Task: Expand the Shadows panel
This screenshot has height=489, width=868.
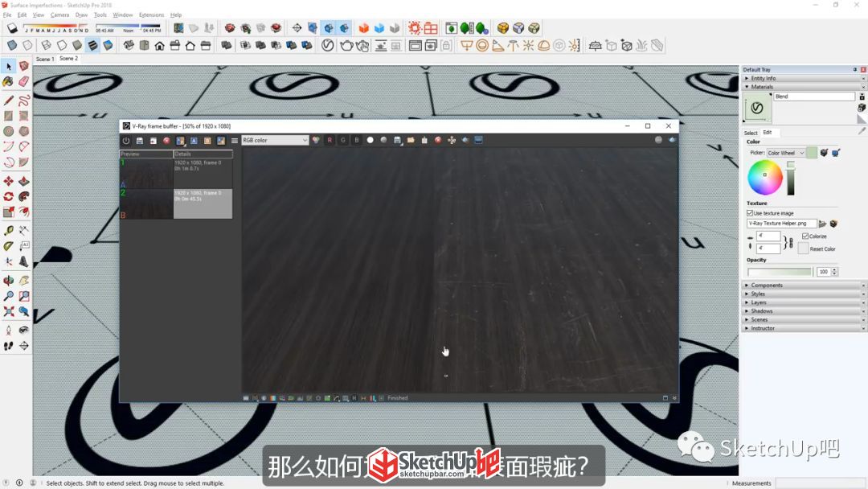Action: [803, 310]
